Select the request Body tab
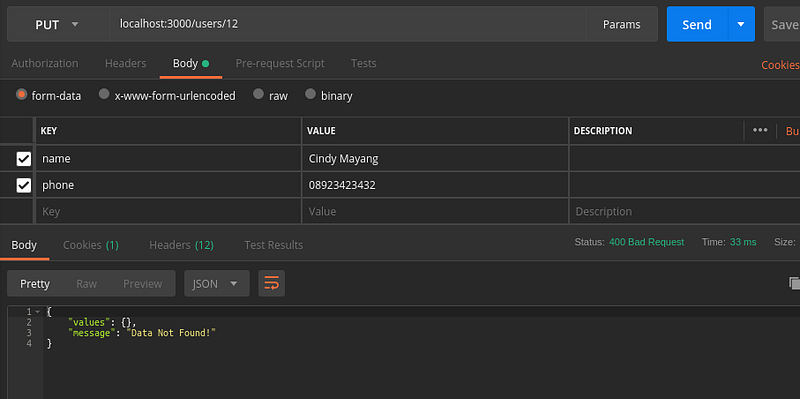Screen dimensions: 800x399 pyautogui.click(x=191, y=63)
